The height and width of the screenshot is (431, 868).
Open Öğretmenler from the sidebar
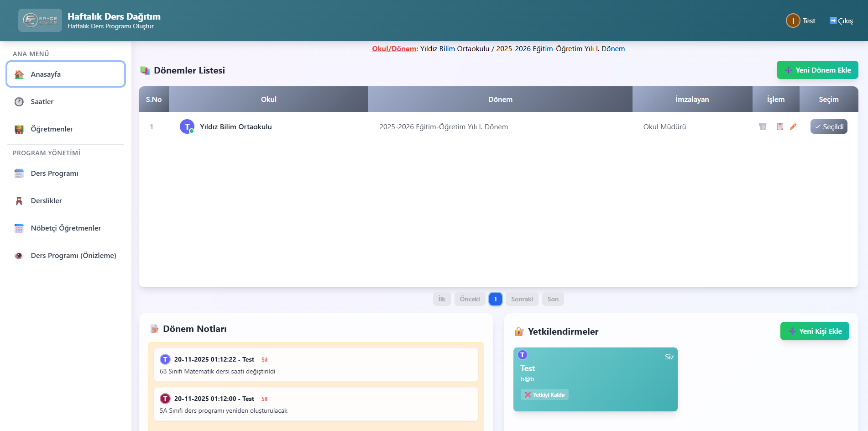[52, 129]
